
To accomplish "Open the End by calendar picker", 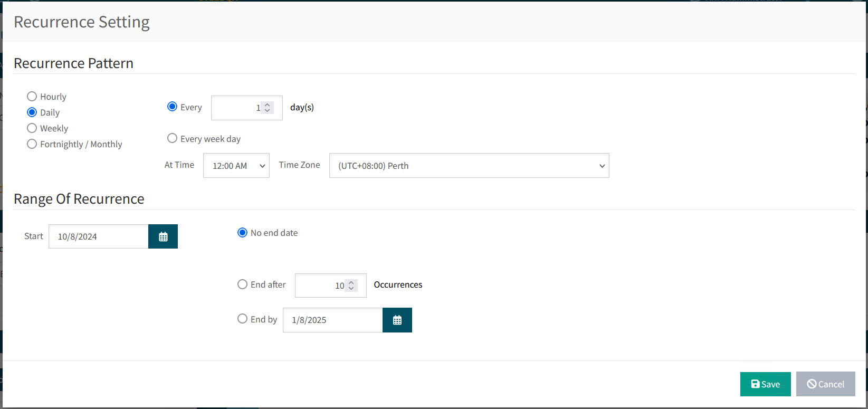I will [x=397, y=320].
